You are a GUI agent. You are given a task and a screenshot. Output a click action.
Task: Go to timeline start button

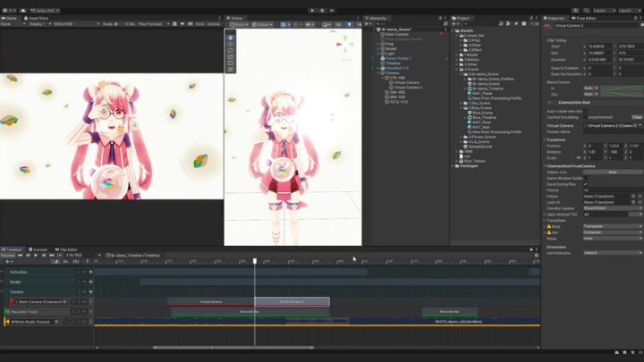20,256
